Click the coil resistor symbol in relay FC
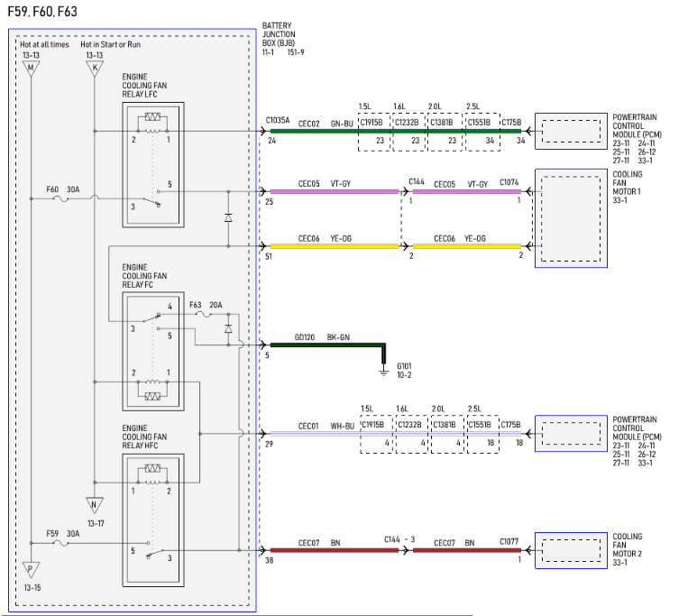 152,396
